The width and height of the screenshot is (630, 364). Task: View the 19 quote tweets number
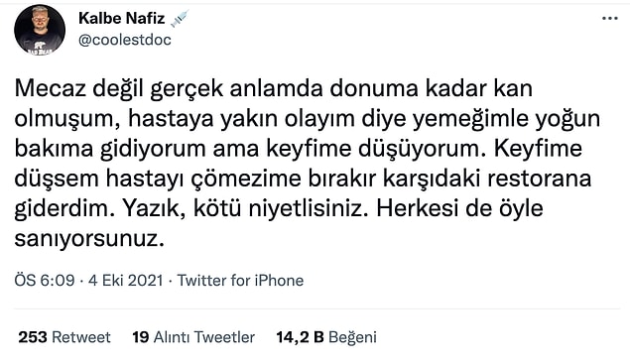[x=141, y=337]
